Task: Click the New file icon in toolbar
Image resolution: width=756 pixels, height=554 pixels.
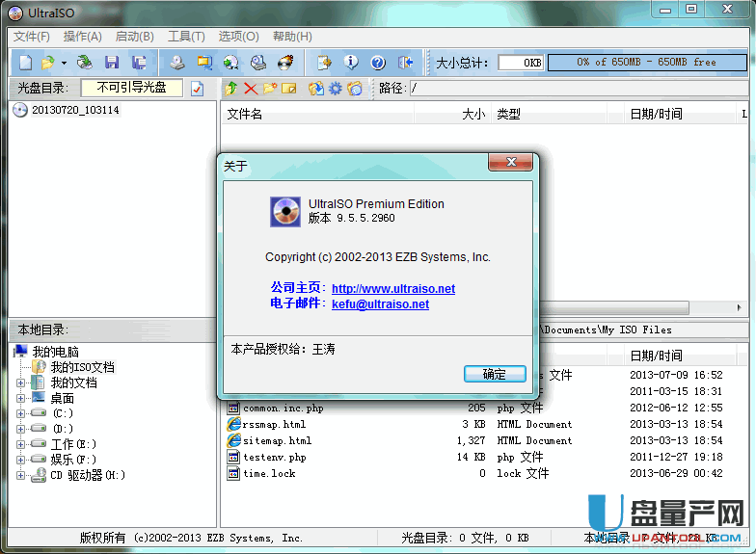Action: coord(26,63)
